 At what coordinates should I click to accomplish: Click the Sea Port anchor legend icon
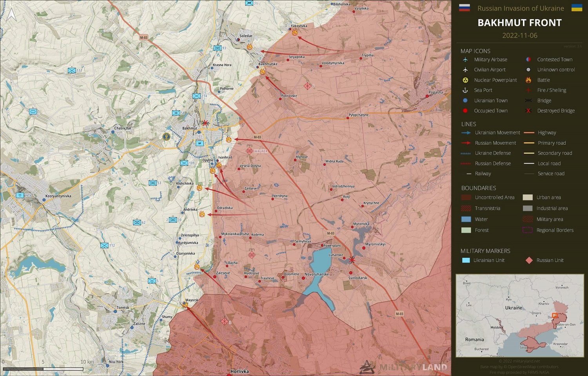tap(465, 90)
